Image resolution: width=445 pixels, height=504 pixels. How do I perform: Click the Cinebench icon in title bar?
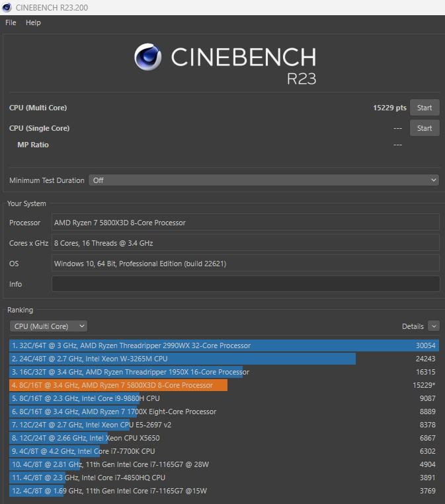[x=7, y=7]
